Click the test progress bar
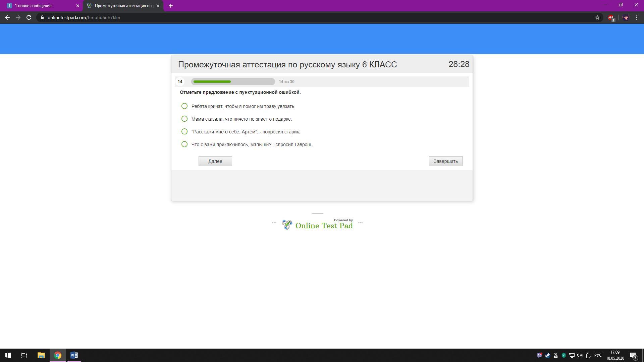Viewport: 644px width, 362px height. coord(233,82)
